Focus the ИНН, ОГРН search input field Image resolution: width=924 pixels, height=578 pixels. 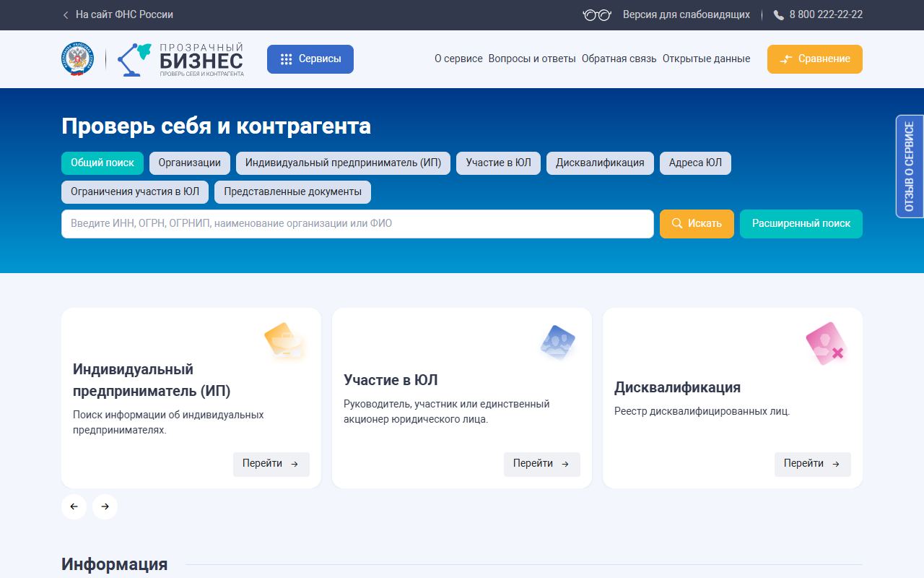pos(357,224)
